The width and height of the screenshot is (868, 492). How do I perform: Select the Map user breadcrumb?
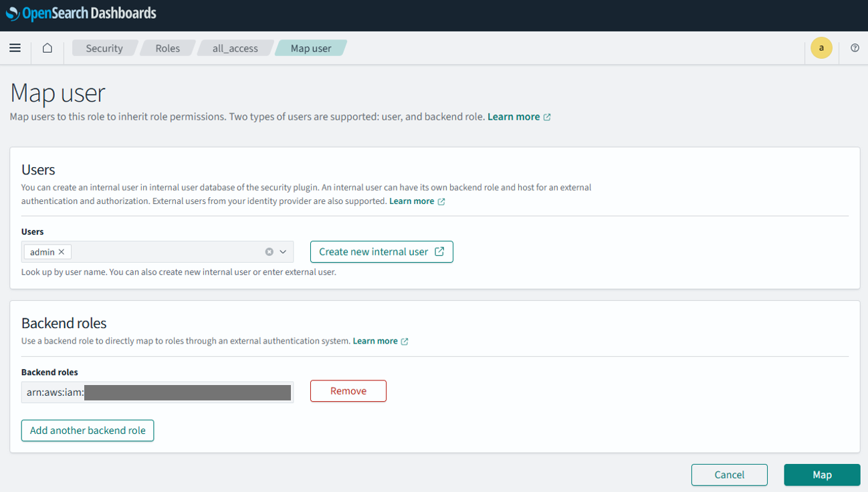[311, 48]
